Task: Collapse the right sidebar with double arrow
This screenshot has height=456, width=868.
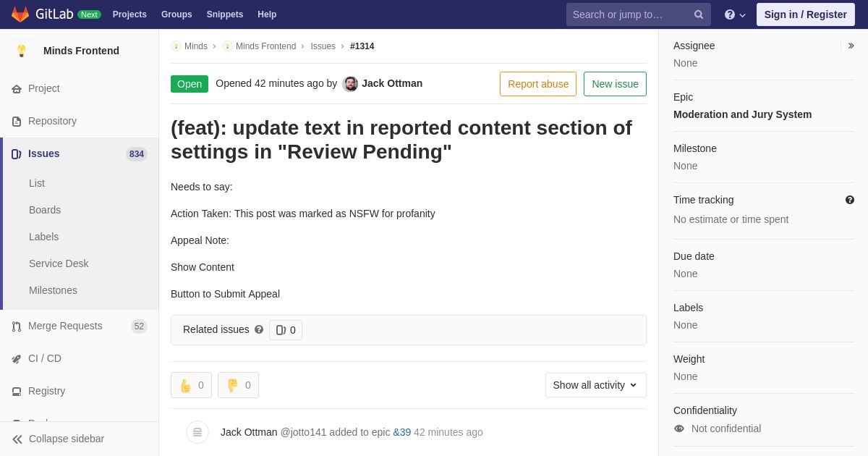Action: click(851, 46)
